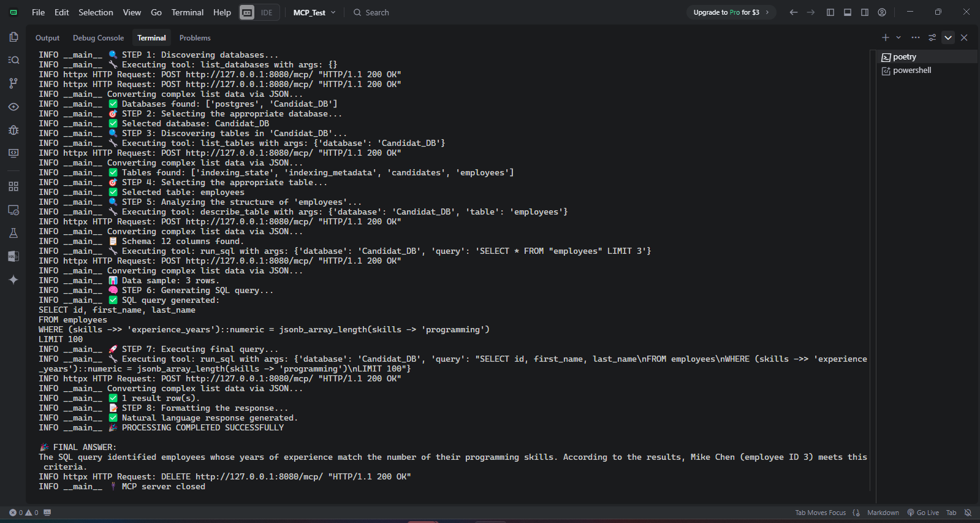
Task: Open the Search view in sidebar
Action: coord(13,60)
